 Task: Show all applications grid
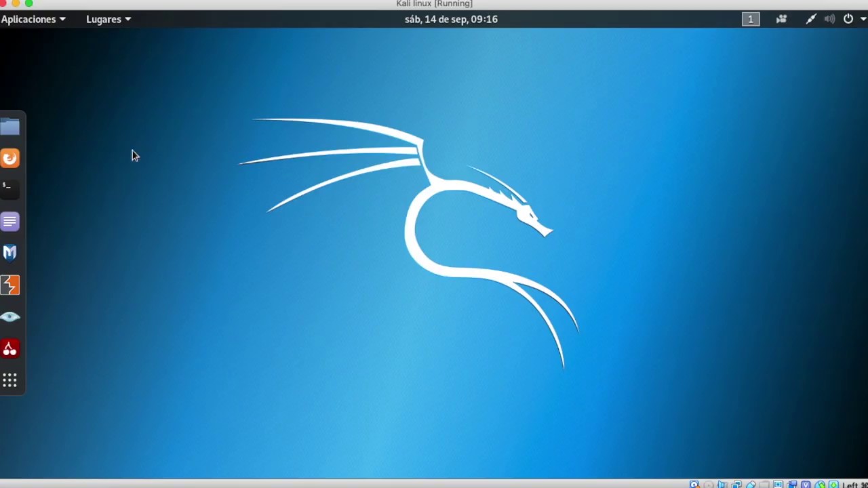click(x=10, y=380)
